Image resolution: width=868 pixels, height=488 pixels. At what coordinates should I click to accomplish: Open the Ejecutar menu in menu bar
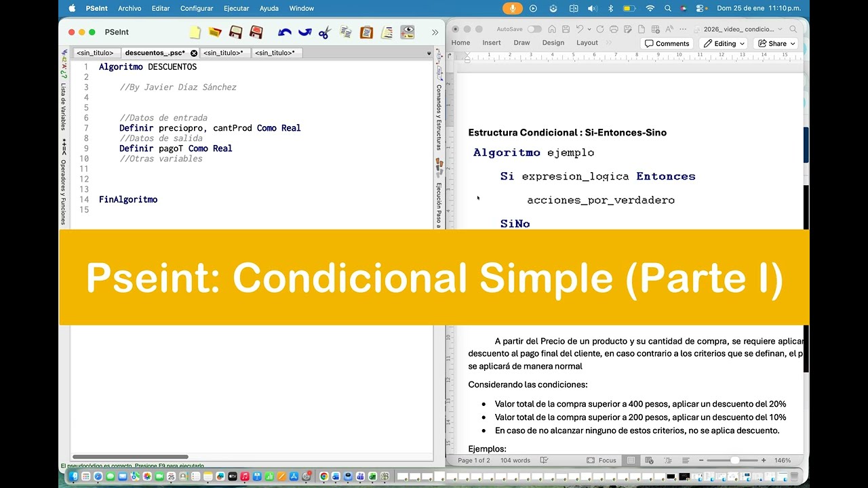237,8
